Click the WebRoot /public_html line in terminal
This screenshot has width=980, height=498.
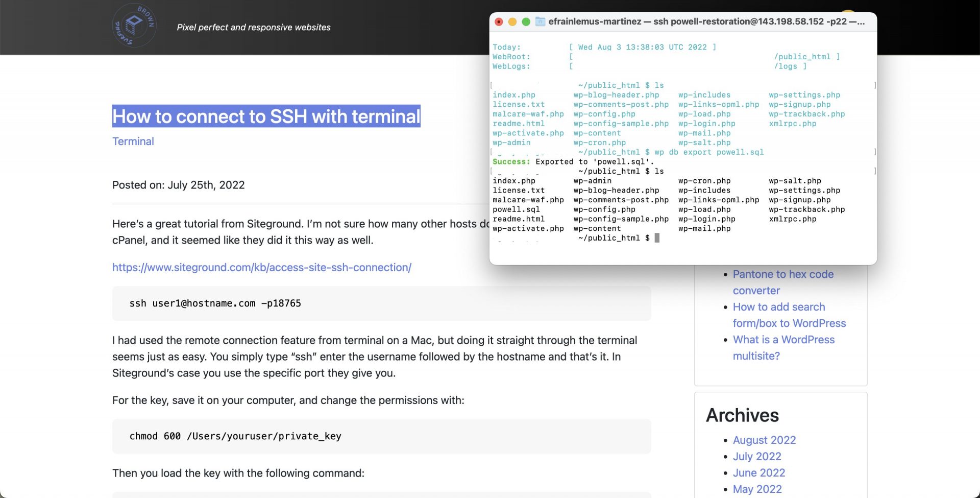[x=667, y=57]
